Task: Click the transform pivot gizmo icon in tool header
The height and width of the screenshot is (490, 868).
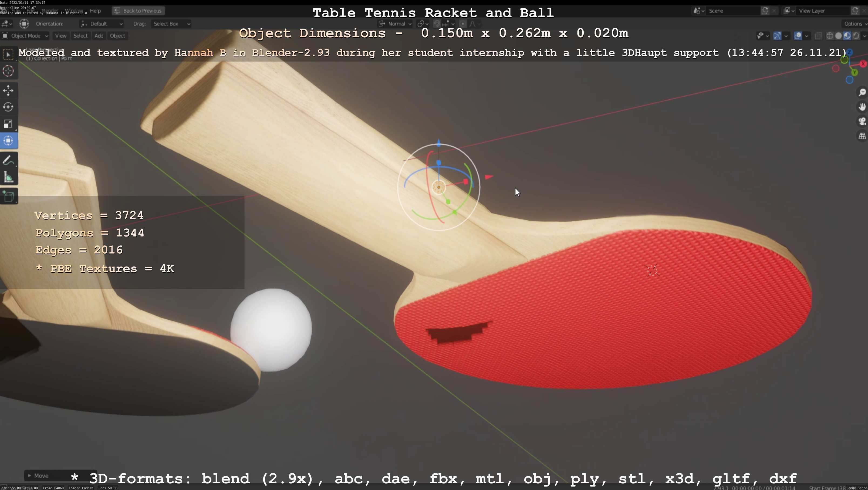Action: (24, 23)
